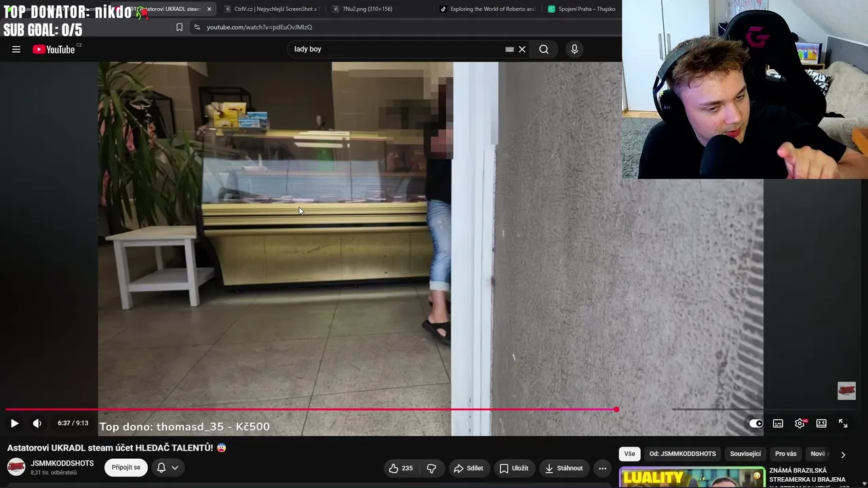Select the 'Od: JSMMKODDSHOTS' filter chip
868x488 pixels.
[x=682, y=453]
